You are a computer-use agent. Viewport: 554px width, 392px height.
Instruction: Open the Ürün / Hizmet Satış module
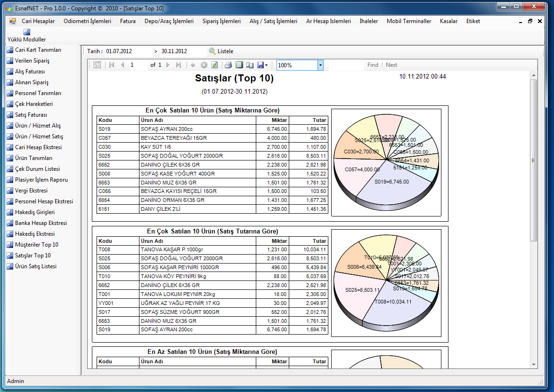(x=35, y=136)
